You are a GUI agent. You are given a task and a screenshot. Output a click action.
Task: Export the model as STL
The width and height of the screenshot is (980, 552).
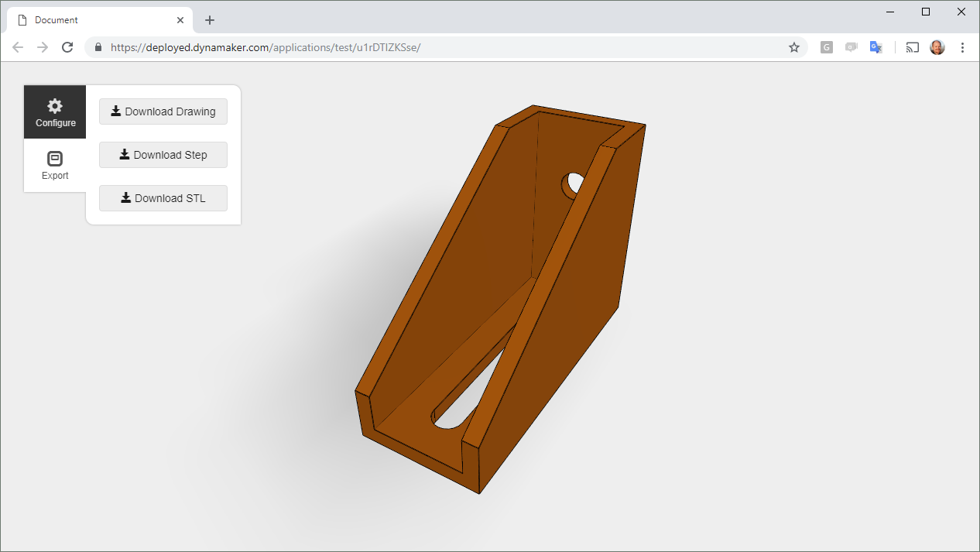(163, 198)
